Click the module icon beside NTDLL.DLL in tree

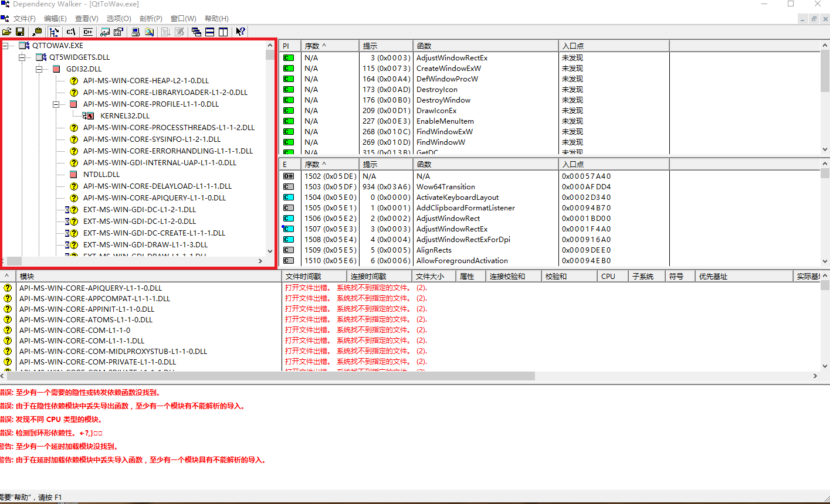tap(73, 174)
